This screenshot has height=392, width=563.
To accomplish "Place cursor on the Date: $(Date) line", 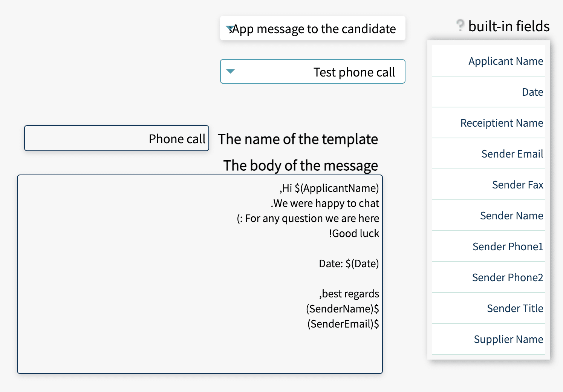I will pyautogui.click(x=349, y=263).
